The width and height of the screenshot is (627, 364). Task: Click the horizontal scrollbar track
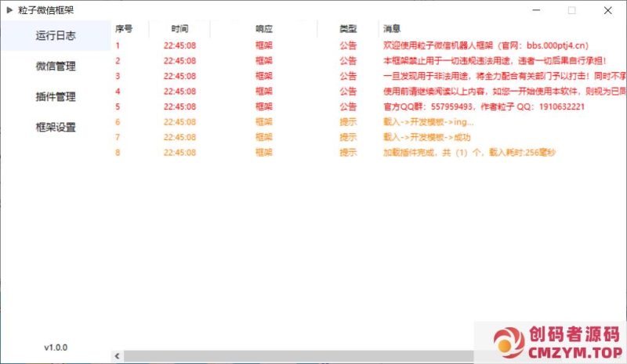[299, 355]
